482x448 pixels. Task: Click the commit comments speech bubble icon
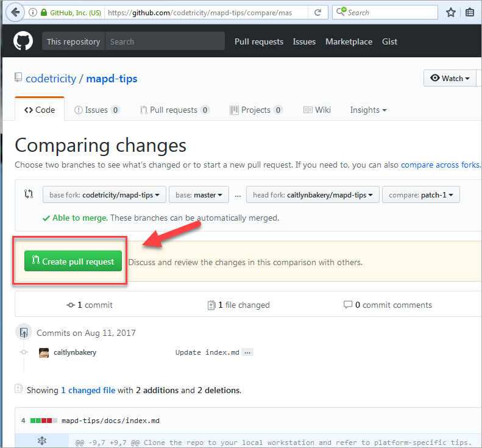click(348, 304)
